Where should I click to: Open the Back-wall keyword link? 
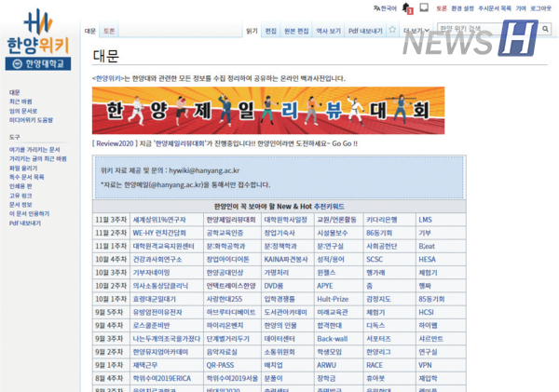tap(333, 339)
